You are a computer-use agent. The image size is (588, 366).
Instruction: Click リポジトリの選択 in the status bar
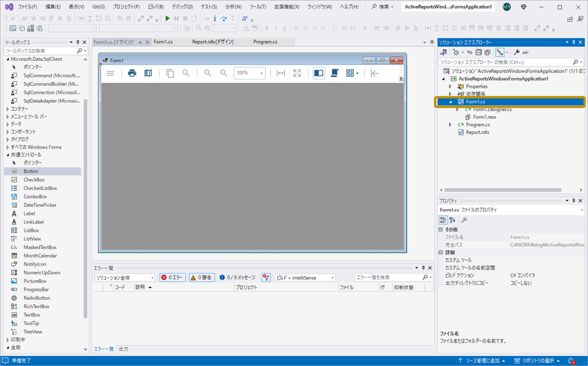[537, 361]
